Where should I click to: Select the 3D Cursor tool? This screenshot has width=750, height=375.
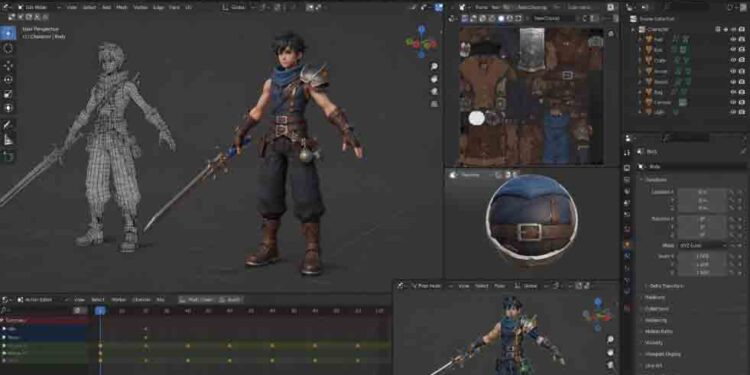[8, 48]
